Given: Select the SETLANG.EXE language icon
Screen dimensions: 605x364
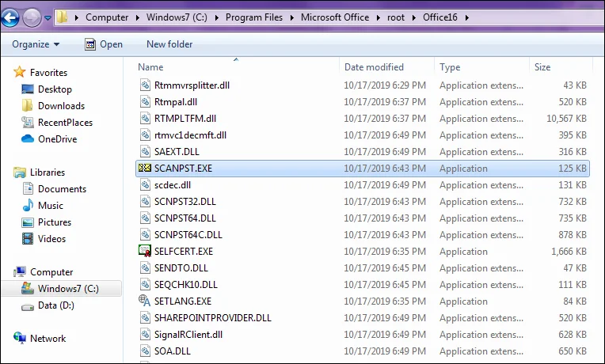Looking at the screenshot, I should pos(145,301).
